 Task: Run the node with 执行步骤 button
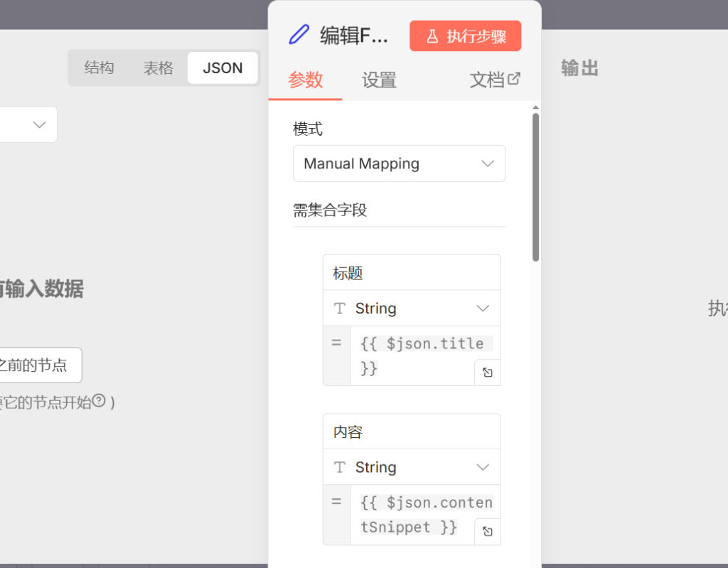[466, 36]
